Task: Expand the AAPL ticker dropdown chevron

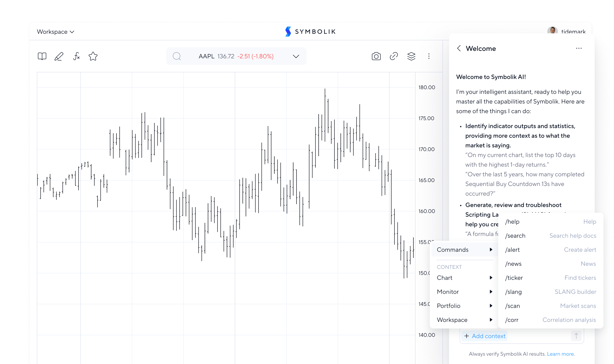Action: [296, 56]
